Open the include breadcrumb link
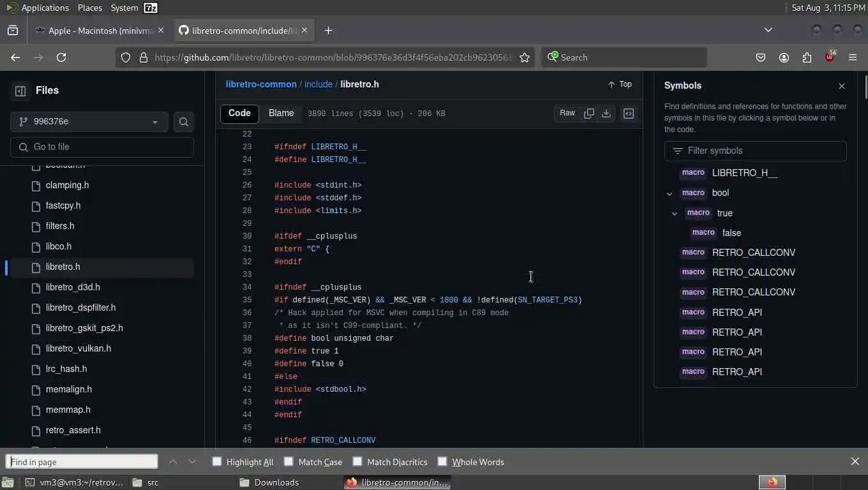 coord(318,84)
